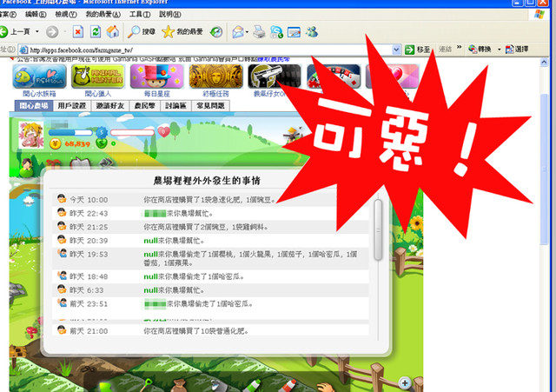Switch to the 邀請好友 tab
The width and height of the screenshot is (556, 392).
(x=110, y=106)
